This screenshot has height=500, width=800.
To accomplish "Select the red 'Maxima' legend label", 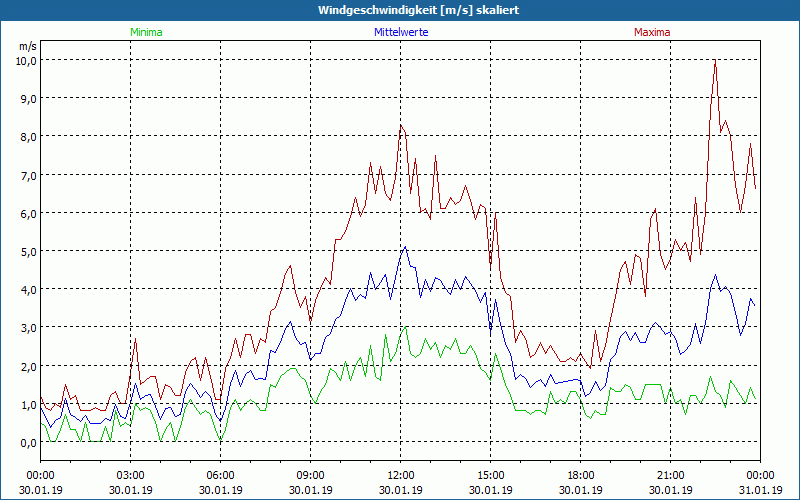I will point(652,32).
